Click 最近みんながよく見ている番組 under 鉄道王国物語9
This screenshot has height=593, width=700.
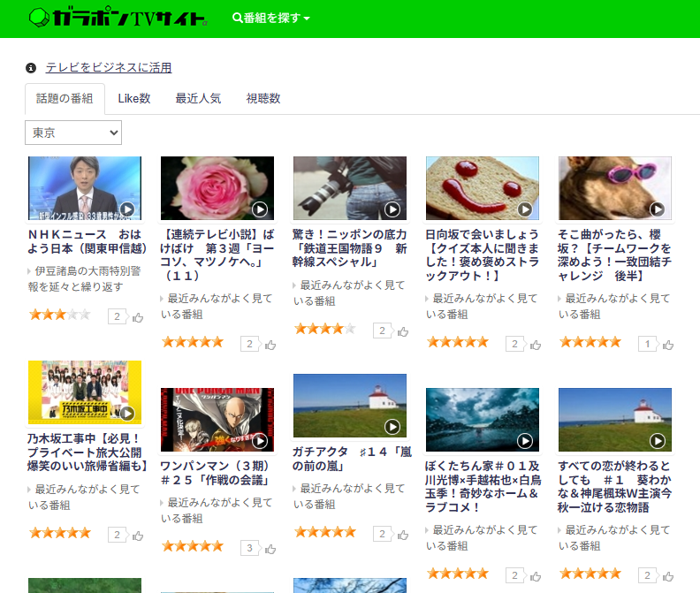(349, 293)
